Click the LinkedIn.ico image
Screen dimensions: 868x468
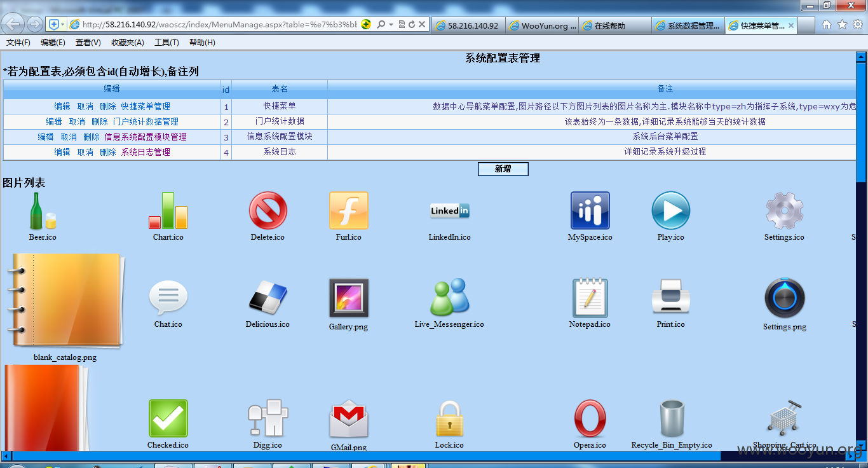point(450,210)
